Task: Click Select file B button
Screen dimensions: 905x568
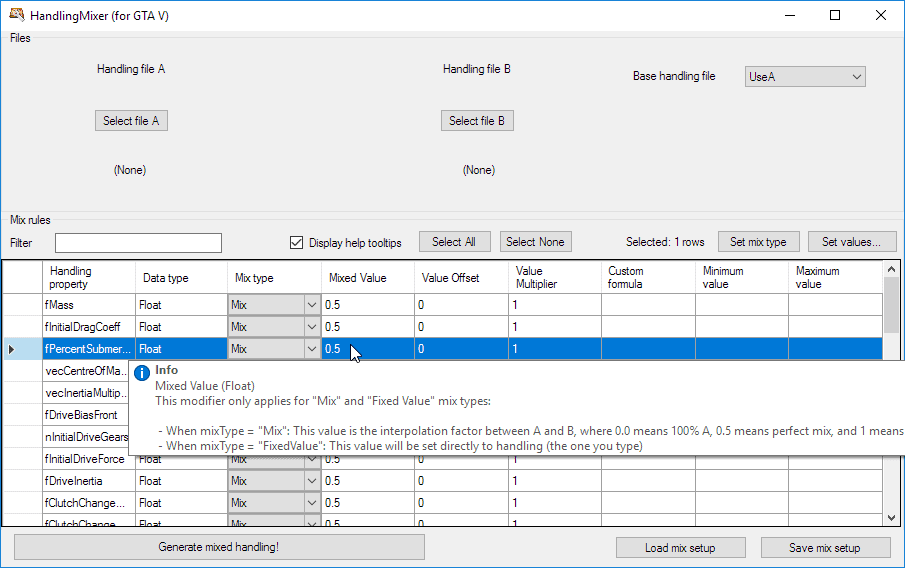Action: pyautogui.click(x=477, y=121)
